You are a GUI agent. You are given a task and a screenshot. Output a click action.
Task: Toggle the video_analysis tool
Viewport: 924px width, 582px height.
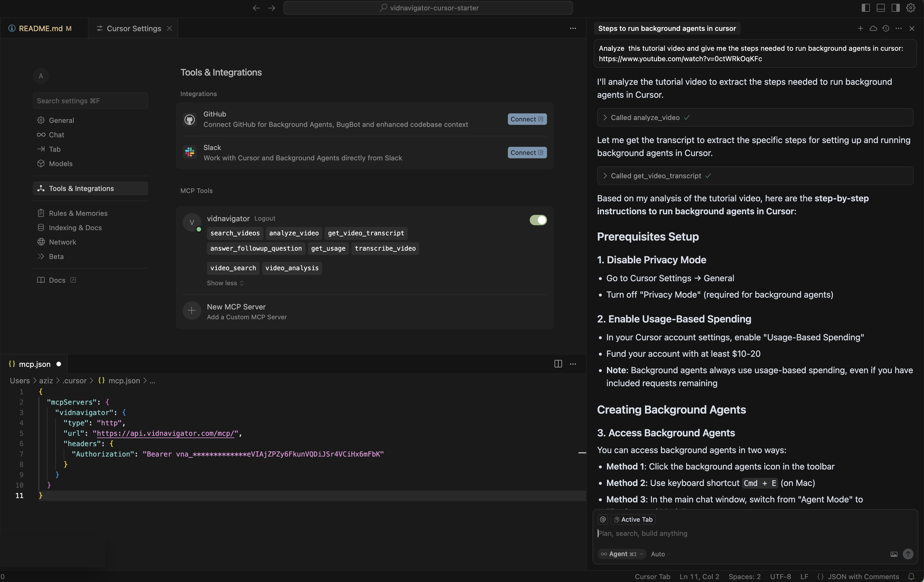(x=292, y=268)
